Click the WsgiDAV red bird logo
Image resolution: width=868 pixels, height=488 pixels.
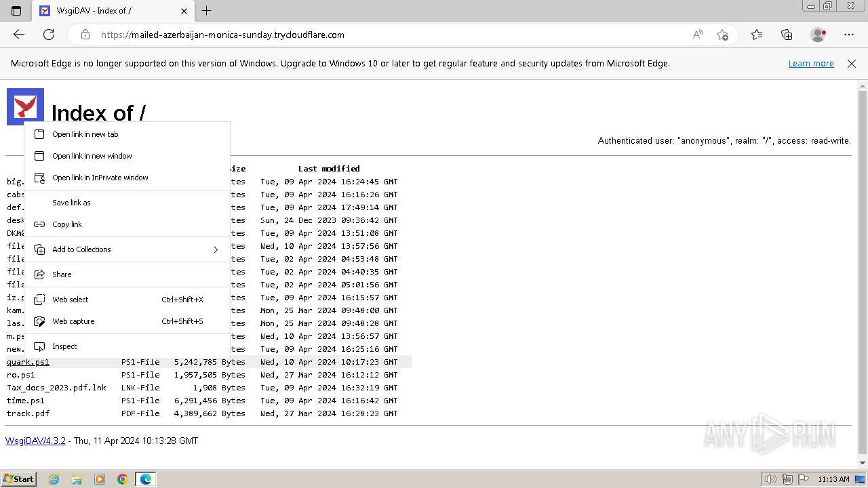click(x=25, y=106)
